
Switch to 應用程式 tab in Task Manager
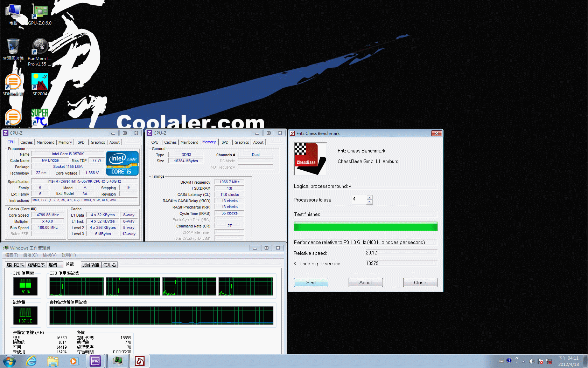[15, 265]
